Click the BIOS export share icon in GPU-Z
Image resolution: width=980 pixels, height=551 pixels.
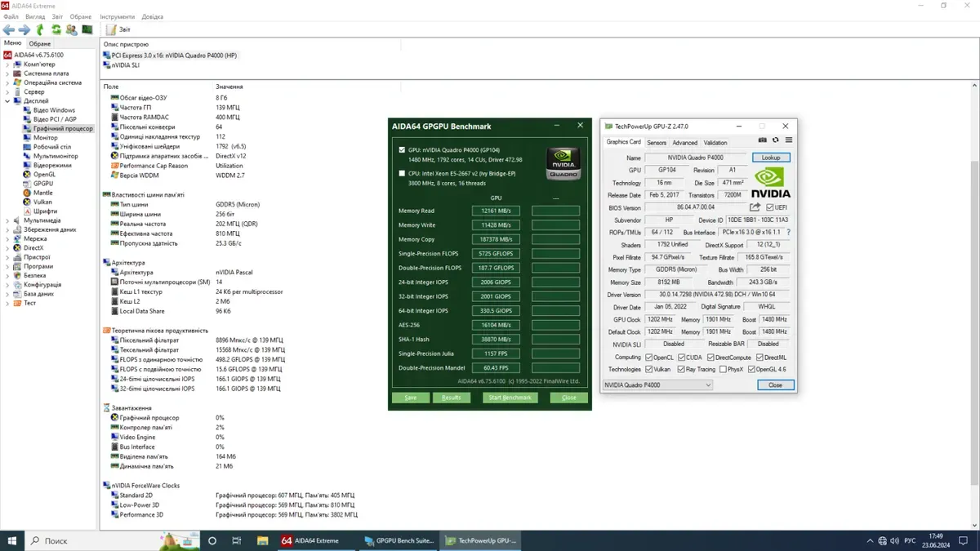pos(755,207)
